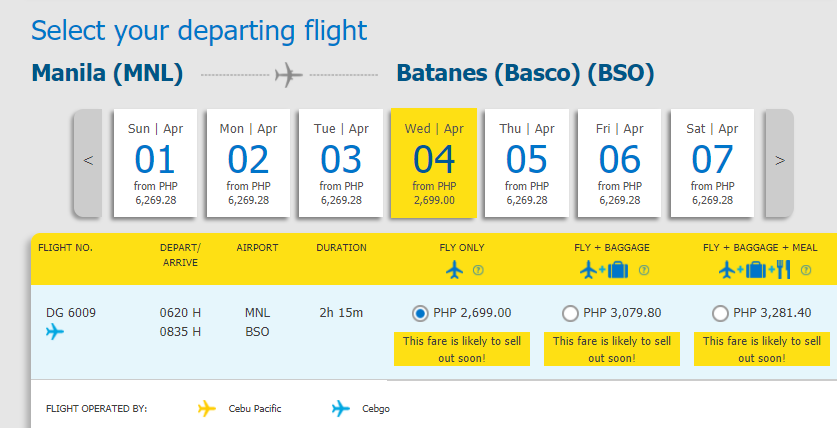
Task: Click the Fly Only help question mark icon
Action: [x=477, y=270]
